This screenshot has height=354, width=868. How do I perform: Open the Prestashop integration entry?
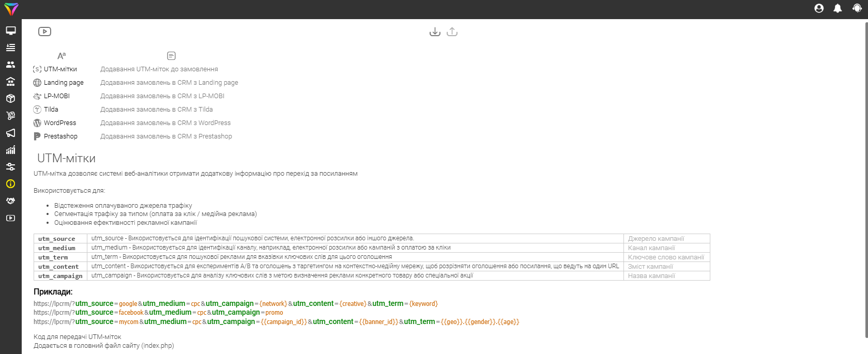(x=60, y=136)
